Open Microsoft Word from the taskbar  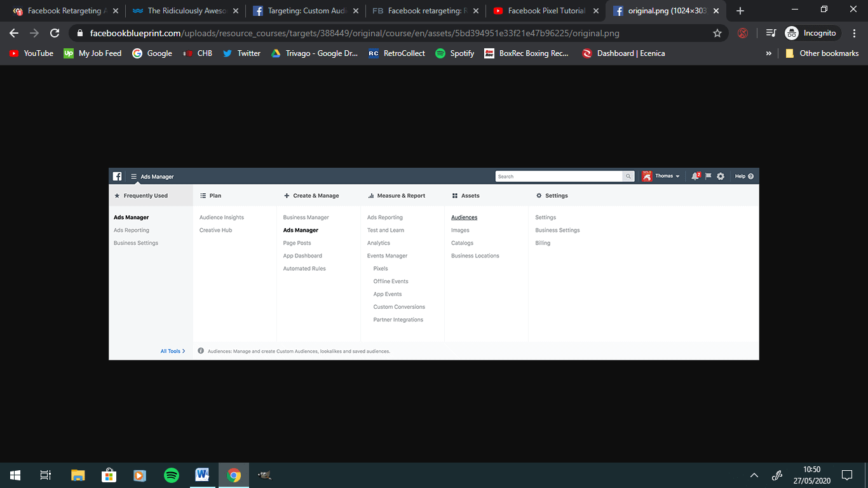[202, 475]
